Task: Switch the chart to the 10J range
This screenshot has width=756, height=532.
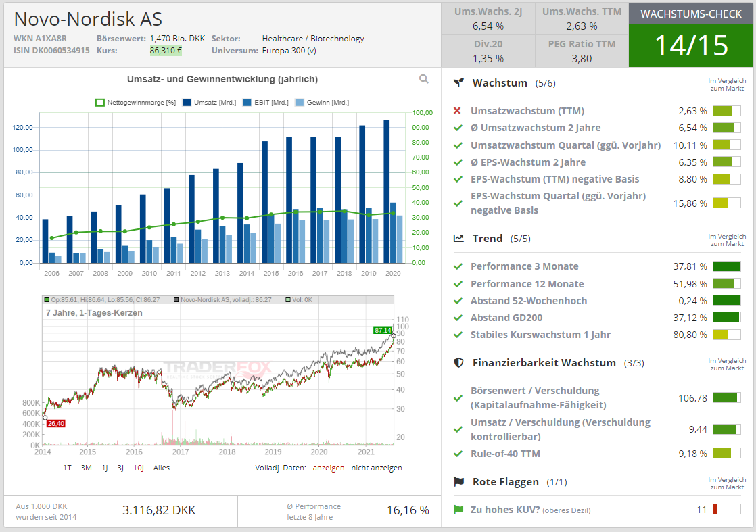Action: 138,468
